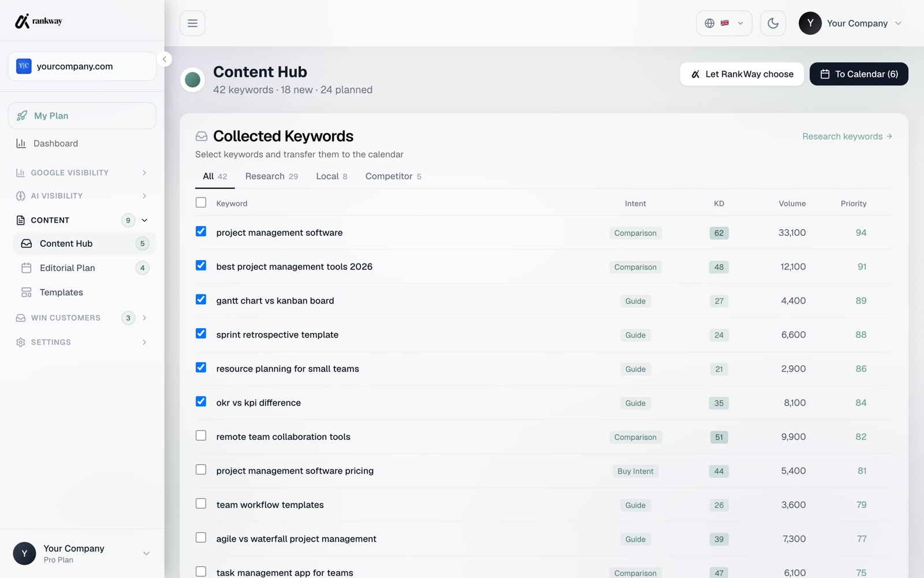Switch to the Competitor tab
924x578 pixels.
(x=393, y=176)
